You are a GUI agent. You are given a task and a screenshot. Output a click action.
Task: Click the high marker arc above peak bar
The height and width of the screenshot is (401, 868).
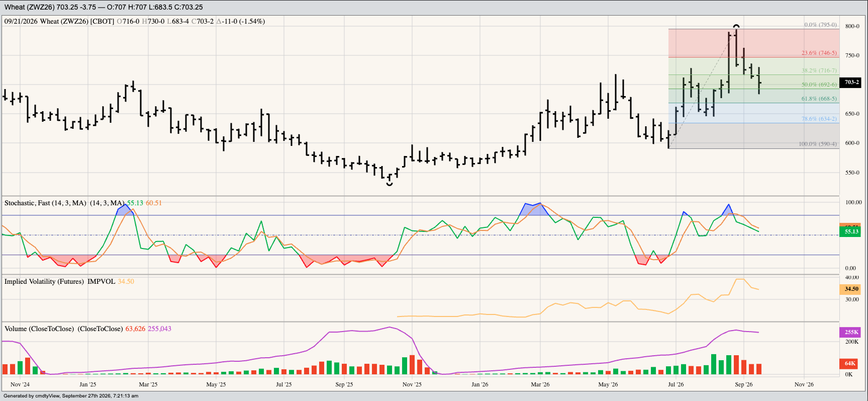736,26
